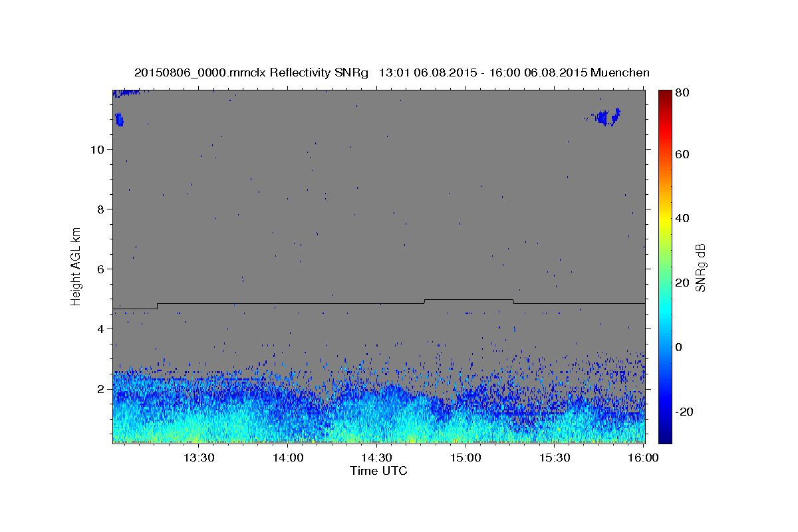This screenshot has height=532, width=798.
Task: Click the 13:30 time tick label
Action: click(x=199, y=458)
